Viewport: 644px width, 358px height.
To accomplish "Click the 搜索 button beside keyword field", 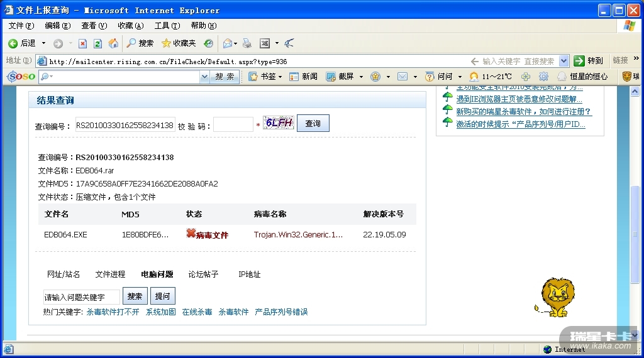I will click(135, 296).
